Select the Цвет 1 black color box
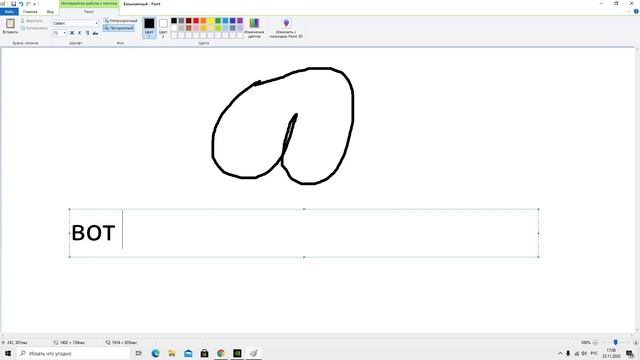 click(149, 28)
